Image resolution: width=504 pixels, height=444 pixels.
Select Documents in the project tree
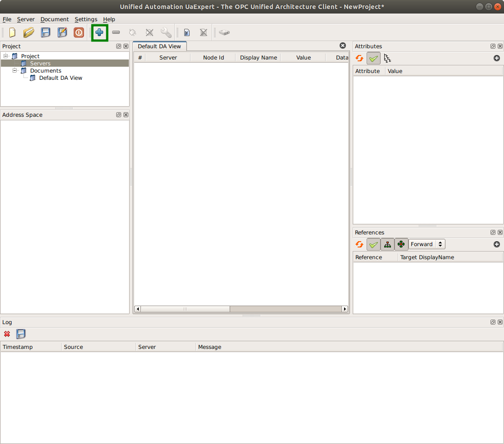(45, 70)
